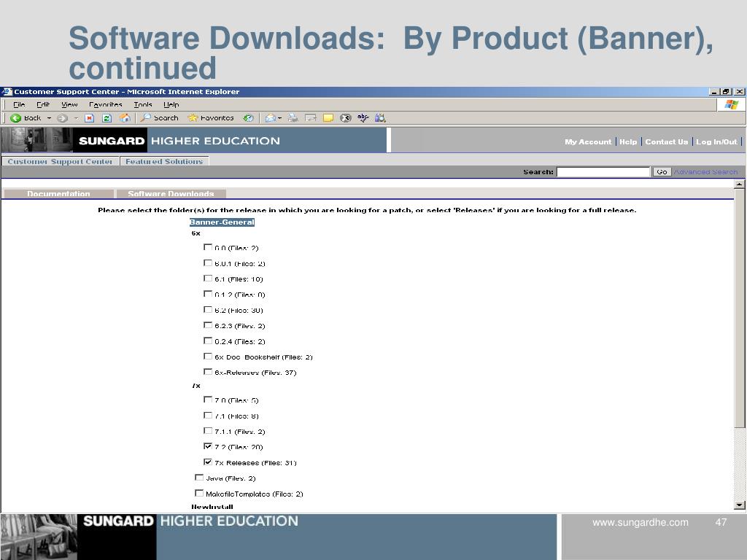Viewport: 747px width, 560px height.
Task: Uncheck the 7.2 (Files: 20) checkbox
Action: pos(208,446)
